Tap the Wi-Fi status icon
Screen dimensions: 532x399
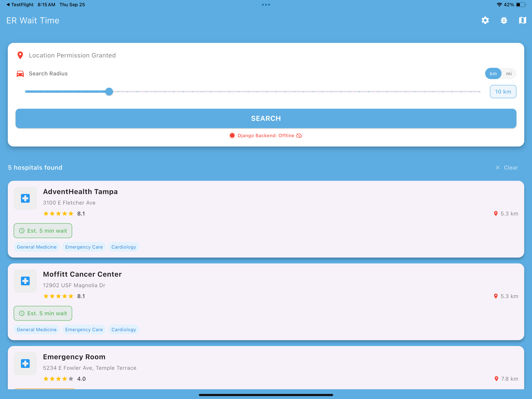coord(499,4)
